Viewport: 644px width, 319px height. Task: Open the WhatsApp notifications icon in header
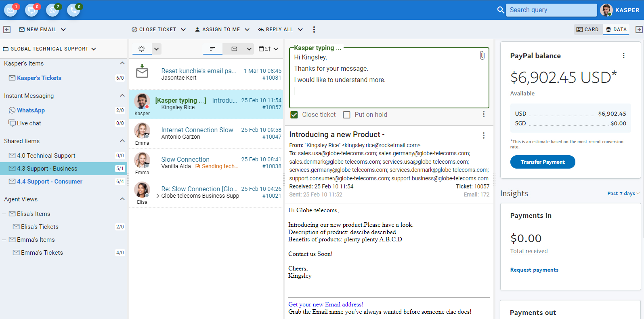(52, 10)
